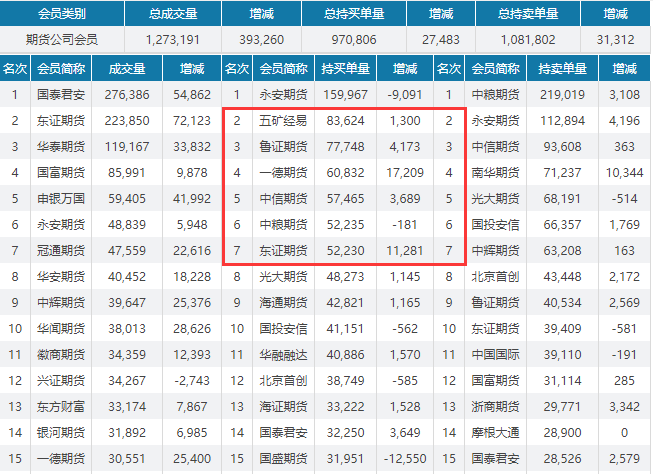
Task: Click the volume value 119,167
Action: click(x=127, y=147)
